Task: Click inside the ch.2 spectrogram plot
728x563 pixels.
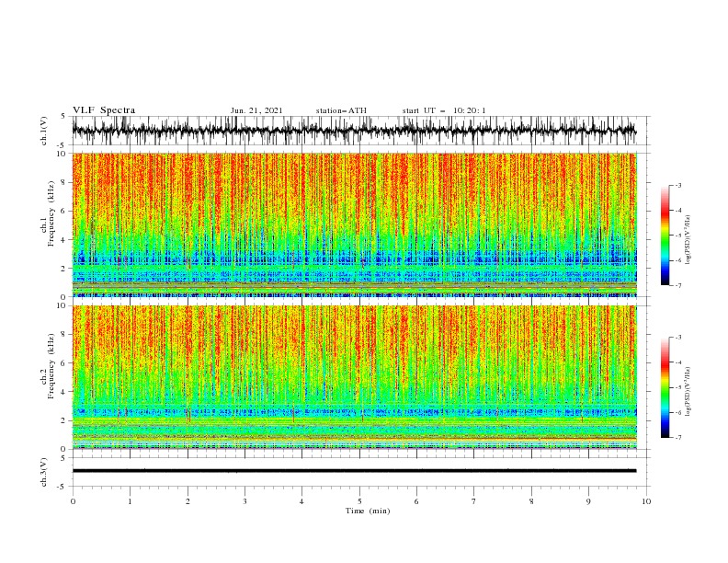Action: click(x=355, y=377)
